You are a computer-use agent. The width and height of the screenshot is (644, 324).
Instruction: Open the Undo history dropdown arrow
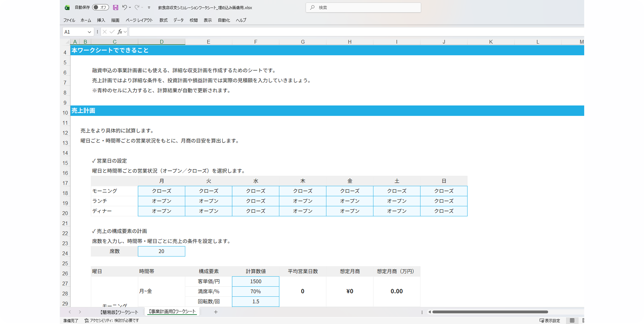[130, 8]
